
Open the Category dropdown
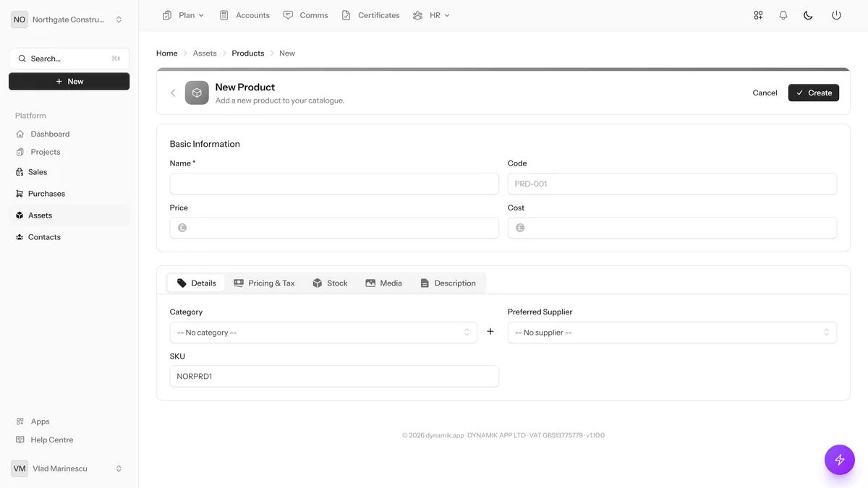[323, 333]
